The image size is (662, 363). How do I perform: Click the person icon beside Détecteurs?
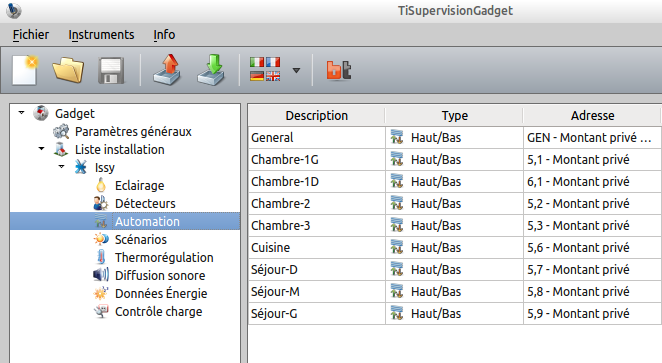(101, 203)
